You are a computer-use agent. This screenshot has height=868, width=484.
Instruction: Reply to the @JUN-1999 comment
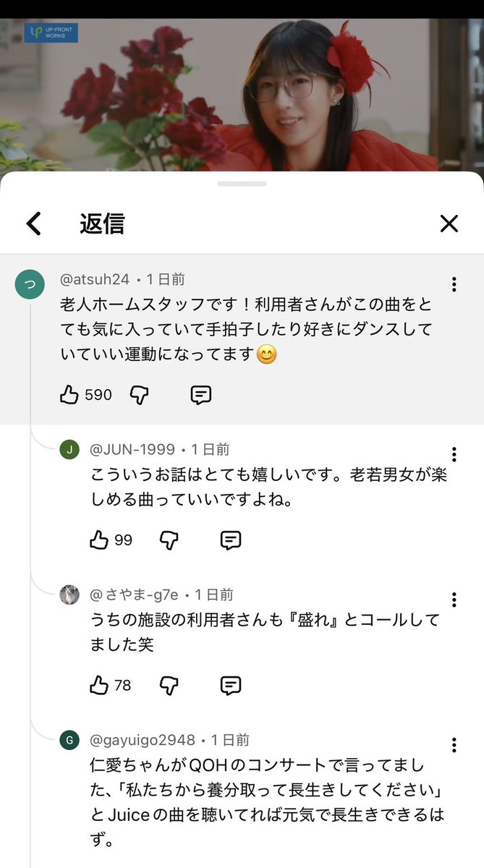[230, 540]
